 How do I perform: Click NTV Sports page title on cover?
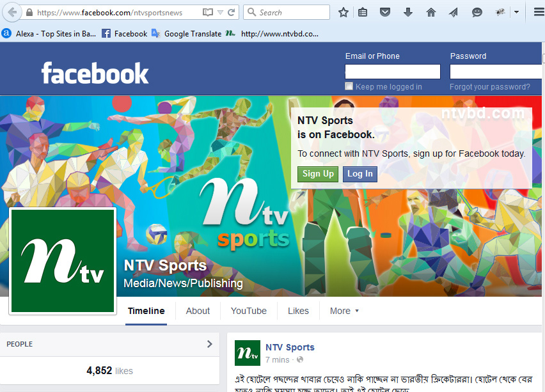pos(165,265)
